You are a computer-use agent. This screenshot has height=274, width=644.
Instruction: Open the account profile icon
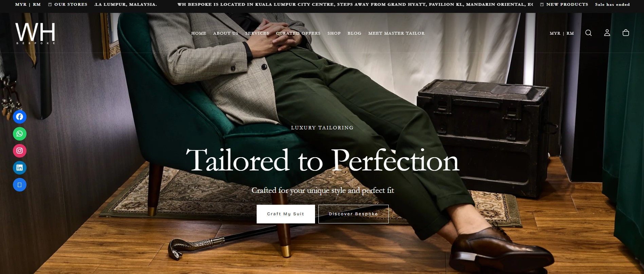(x=607, y=33)
